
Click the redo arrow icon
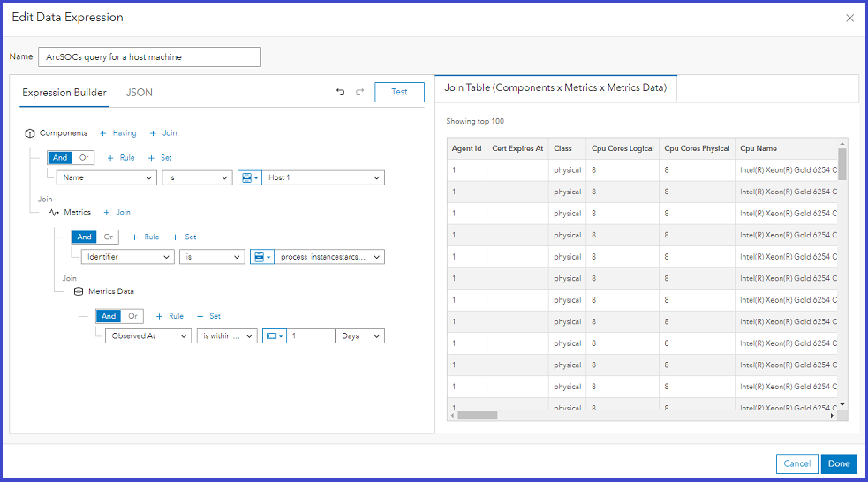point(359,92)
